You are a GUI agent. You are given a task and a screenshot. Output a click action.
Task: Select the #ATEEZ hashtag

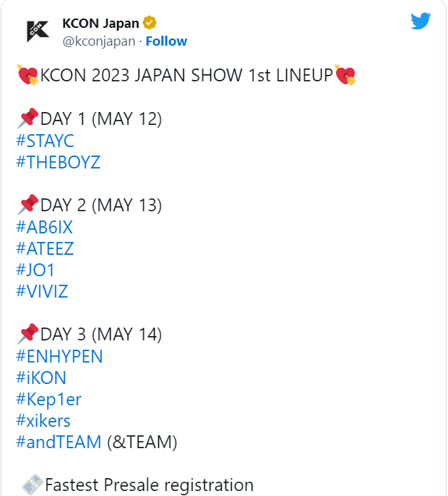[45, 248]
